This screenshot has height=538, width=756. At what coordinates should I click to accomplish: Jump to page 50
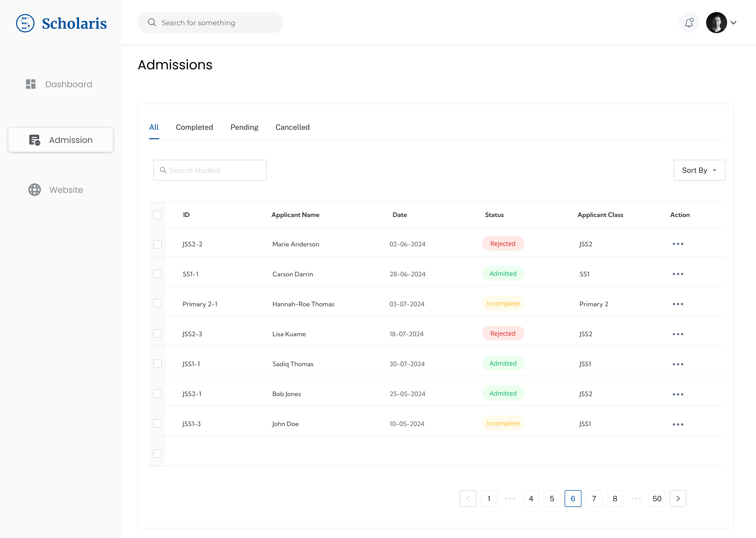[x=657, y=499]
